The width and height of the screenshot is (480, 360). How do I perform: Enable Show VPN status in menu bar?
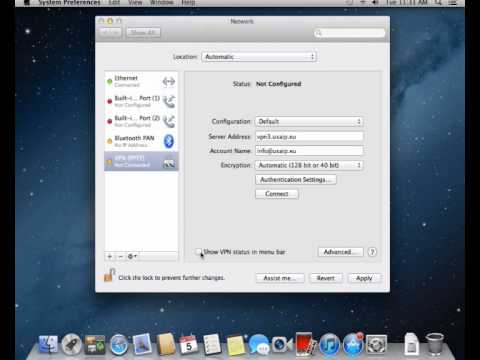click(199, 252)
